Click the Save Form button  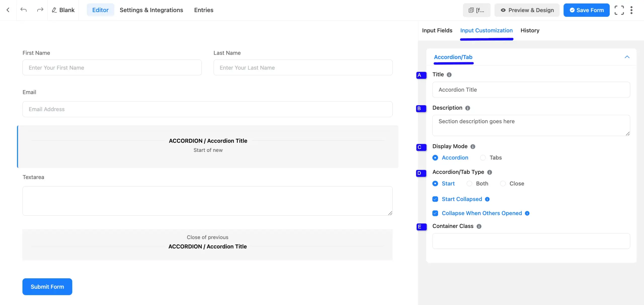tap(586, 10)
